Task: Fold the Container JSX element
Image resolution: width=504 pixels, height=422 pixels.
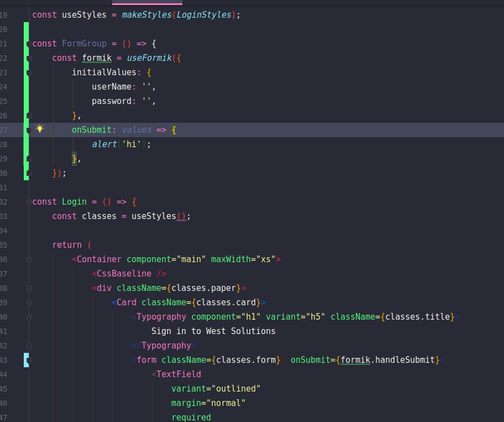Action: click(29, 259)
